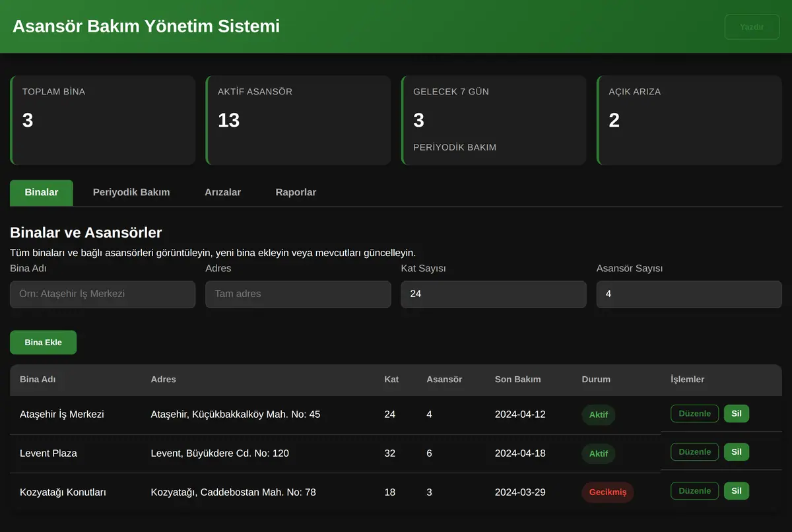792x532 pixels.
Task: Switch to the Periyodik Bakım tab
Action: click(131, 193)
